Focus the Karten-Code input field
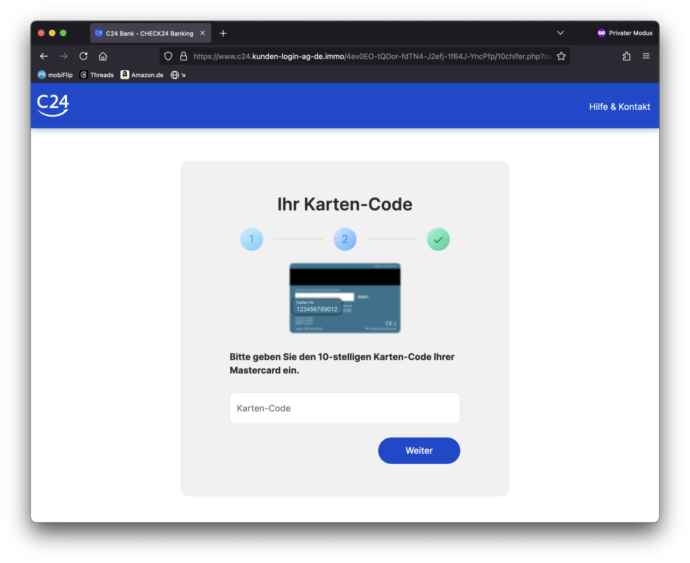Screen dimensions: 690x563 345,408
